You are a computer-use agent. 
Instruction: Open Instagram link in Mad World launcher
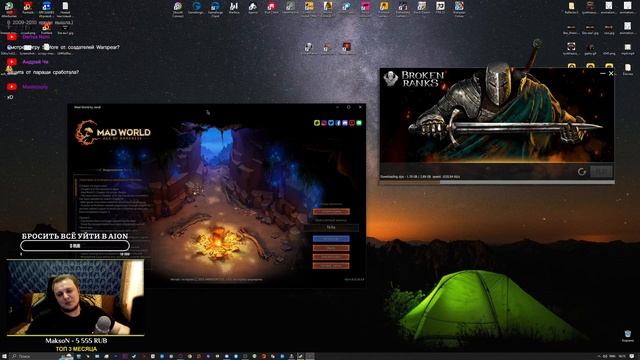point(324,123)
